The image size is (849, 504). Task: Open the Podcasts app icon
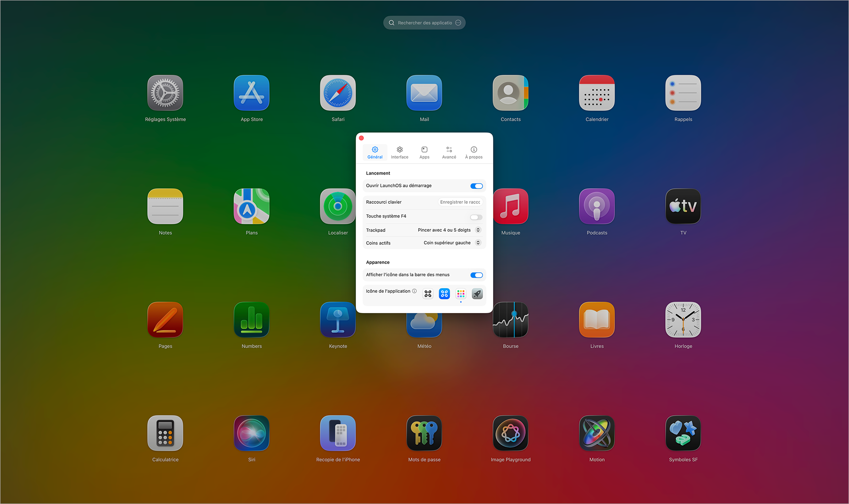pos(597,206)
